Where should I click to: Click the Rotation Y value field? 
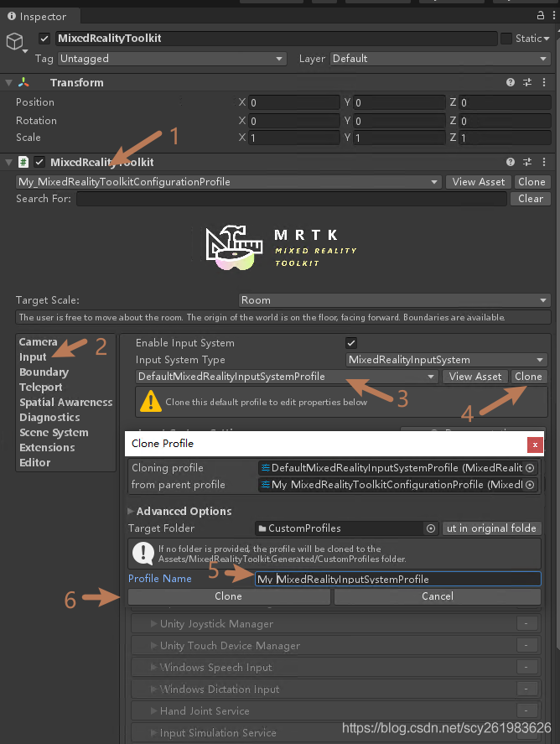[x=399, y=121]
